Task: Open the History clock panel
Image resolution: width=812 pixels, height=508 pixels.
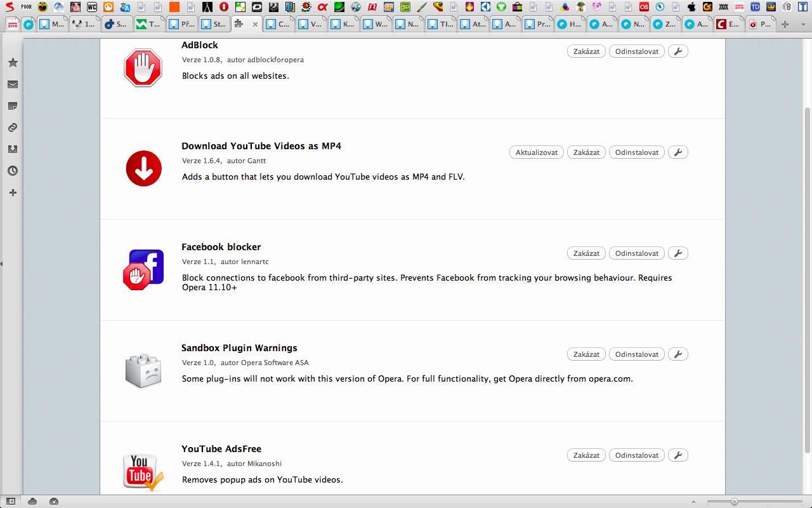Action: point(13,171)
